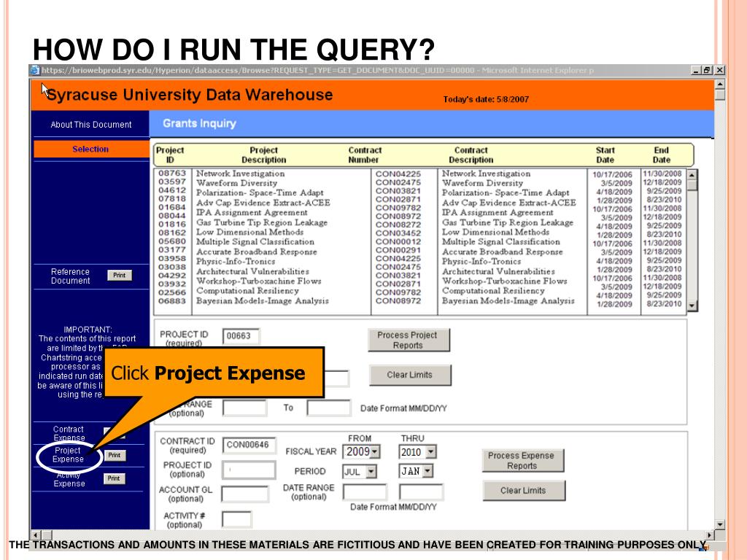Click Clear Limits in expense section
The image size is (747, 560).
point(524,491)
